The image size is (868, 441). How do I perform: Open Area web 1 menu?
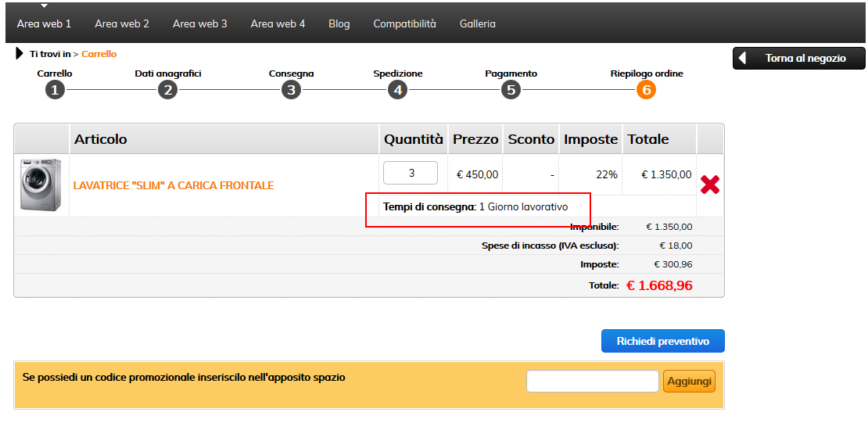[44, 23]
